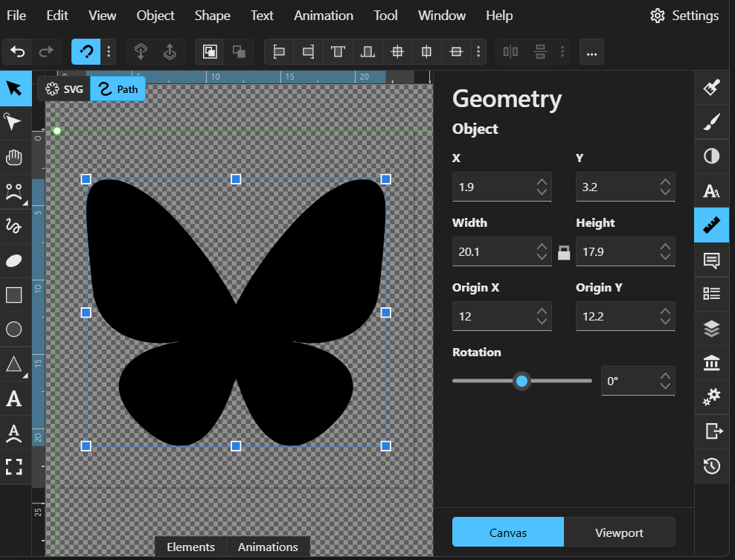Open the alignment options three-dot menu
Screen dimensions: 735x560
click(x=479, y=51)
